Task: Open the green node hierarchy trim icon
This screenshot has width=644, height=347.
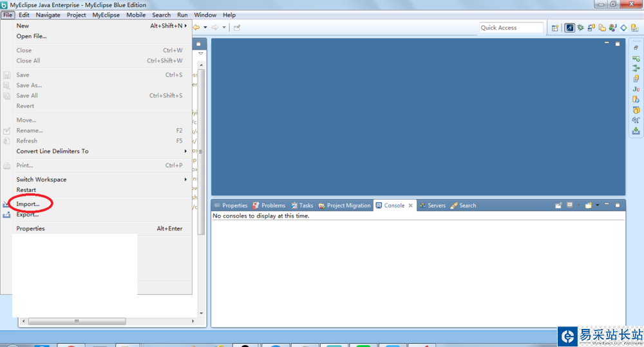Action: [636, 68]
